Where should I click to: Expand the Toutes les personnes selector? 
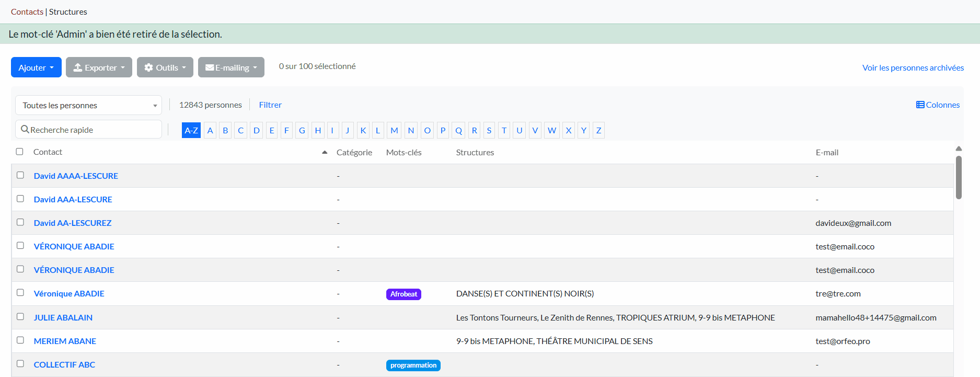tap(88, 105)
